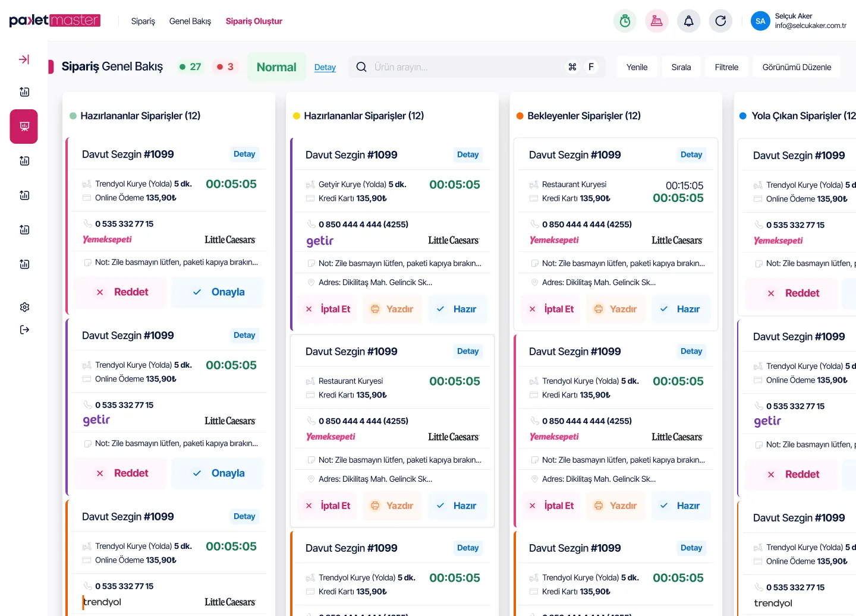Click the ⌘ key badge in search bar

click(572, 67)
